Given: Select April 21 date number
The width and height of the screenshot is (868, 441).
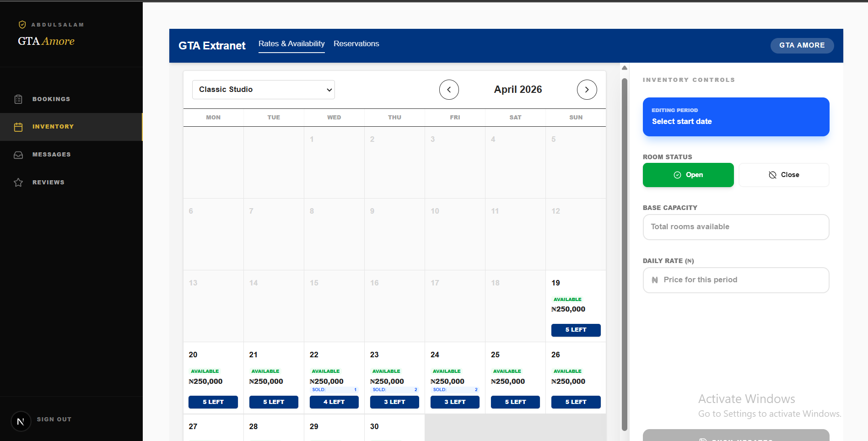Looking at the screenshot, I should 253,355.
